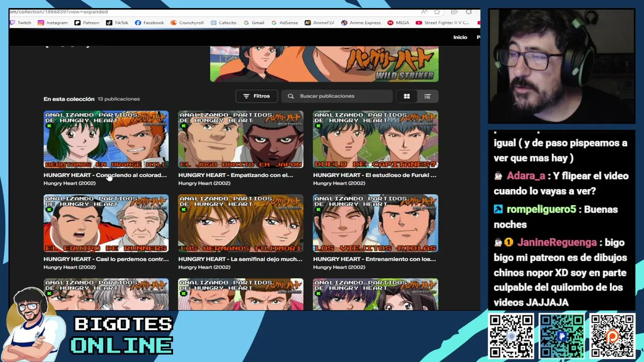644x362 pixels.
Task: Open the AdSense bookmark
Action: (x=284, y=23)
